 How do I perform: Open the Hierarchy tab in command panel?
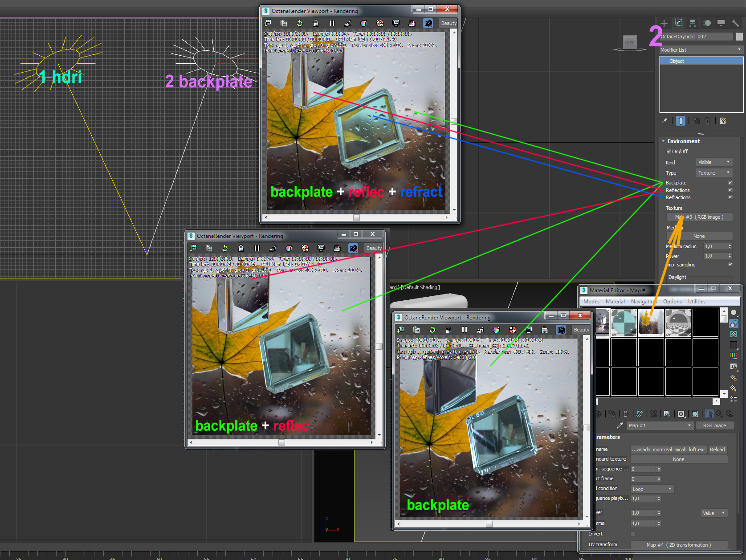[693, 23]
